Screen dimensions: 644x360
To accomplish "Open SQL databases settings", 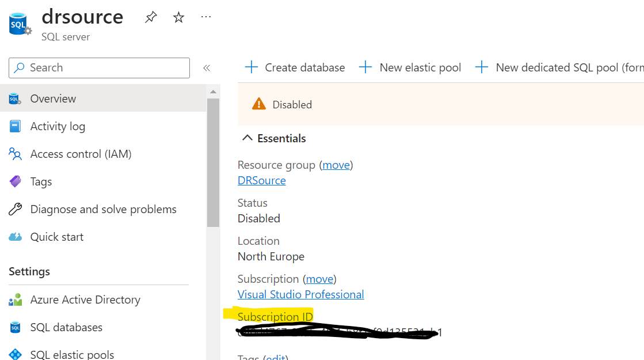I will click(103, 327).
